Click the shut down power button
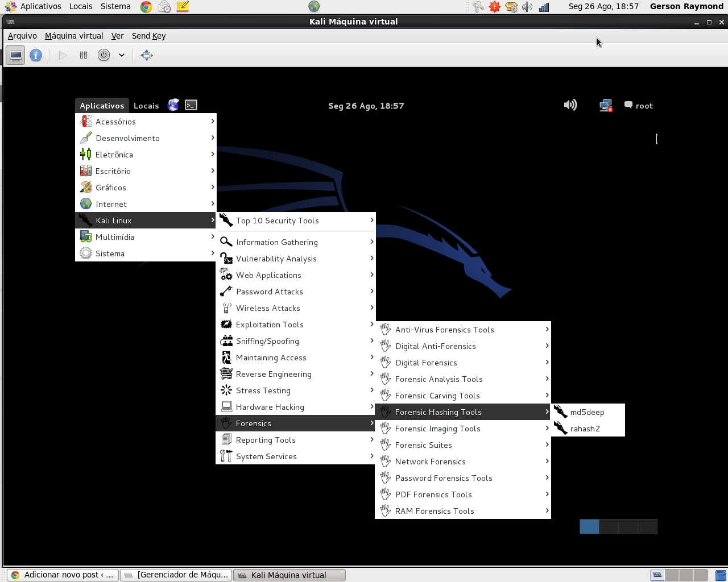 pos(104,55)
